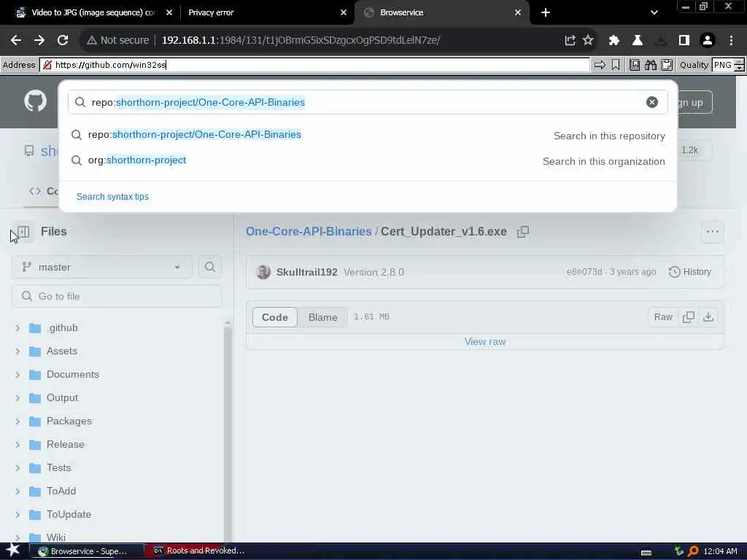Choose Search in this repository suggestion
This screenshot has width=747, height=560.
click(x=368, y=135)
